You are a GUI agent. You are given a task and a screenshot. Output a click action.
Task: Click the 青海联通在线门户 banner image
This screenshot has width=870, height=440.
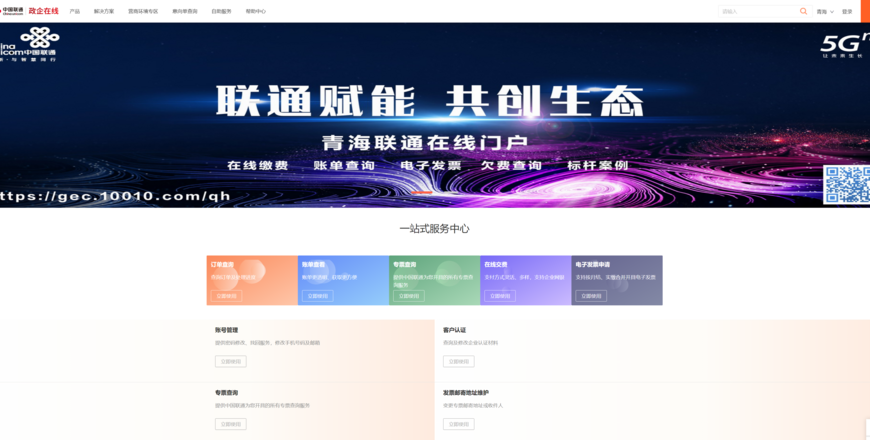[x=435, y=115]
